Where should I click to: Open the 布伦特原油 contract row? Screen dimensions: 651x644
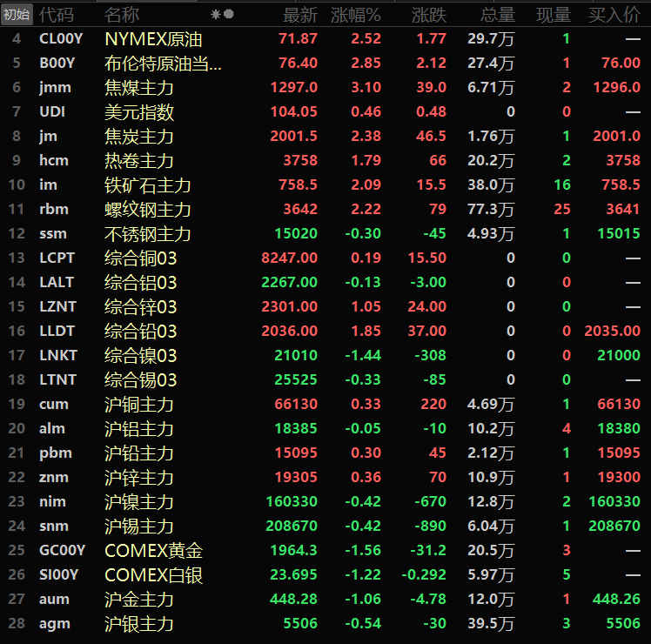click(163, 64)
